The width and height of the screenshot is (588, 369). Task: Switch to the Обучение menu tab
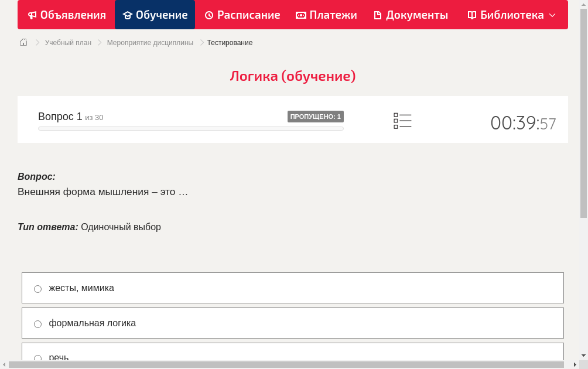[155, 15]
